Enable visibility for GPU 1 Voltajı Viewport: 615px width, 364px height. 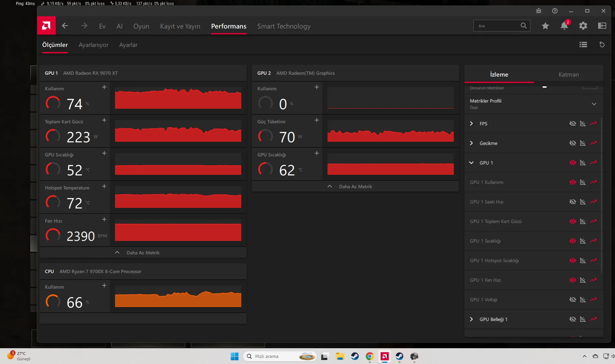(572, 300)
